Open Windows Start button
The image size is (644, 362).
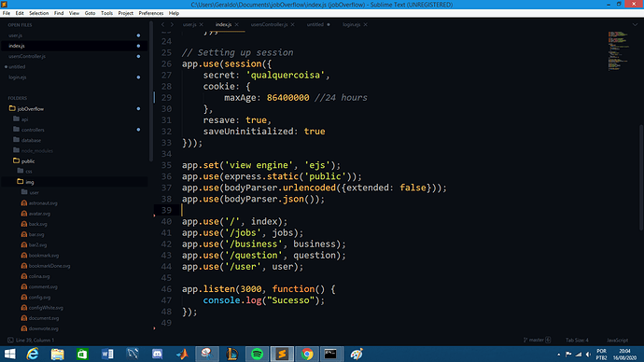coord(10,354)
